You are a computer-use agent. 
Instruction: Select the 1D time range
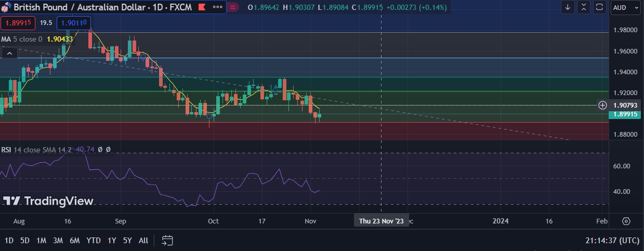click(x=9, y=240)
